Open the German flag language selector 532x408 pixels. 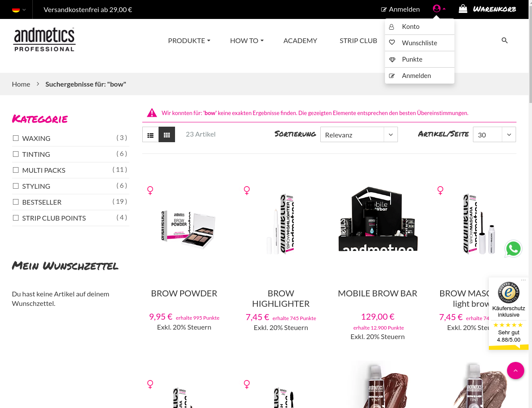pyautogui.click(x=19, y=9)
